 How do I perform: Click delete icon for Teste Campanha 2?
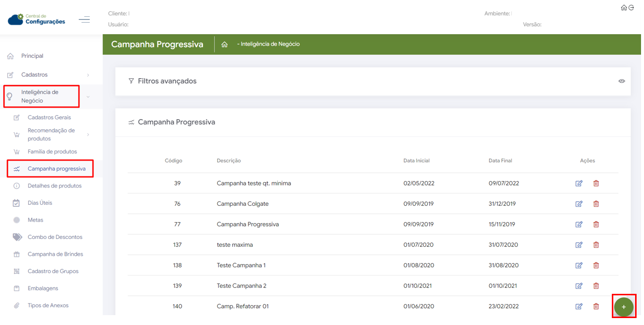click(x=596, y=286)
